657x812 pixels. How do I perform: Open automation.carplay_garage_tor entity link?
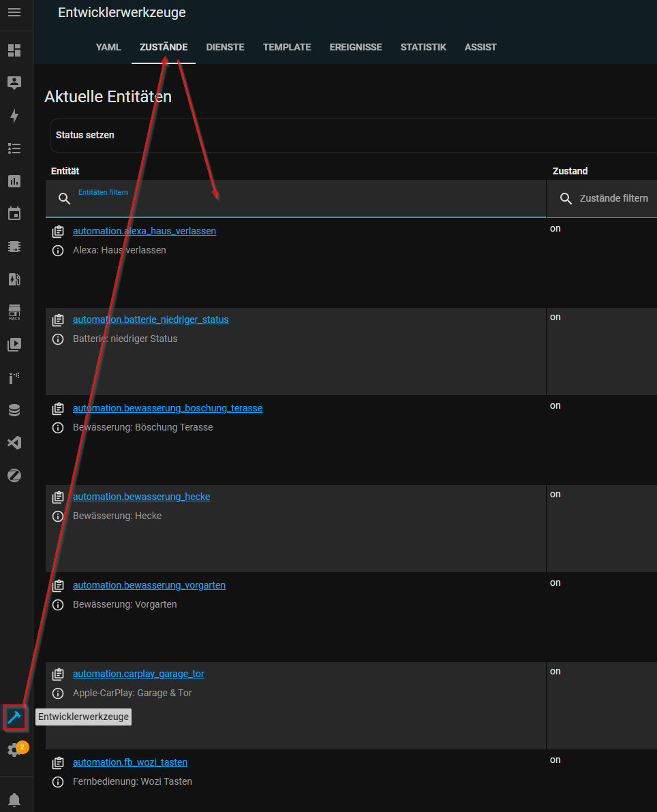coord(138,674)
